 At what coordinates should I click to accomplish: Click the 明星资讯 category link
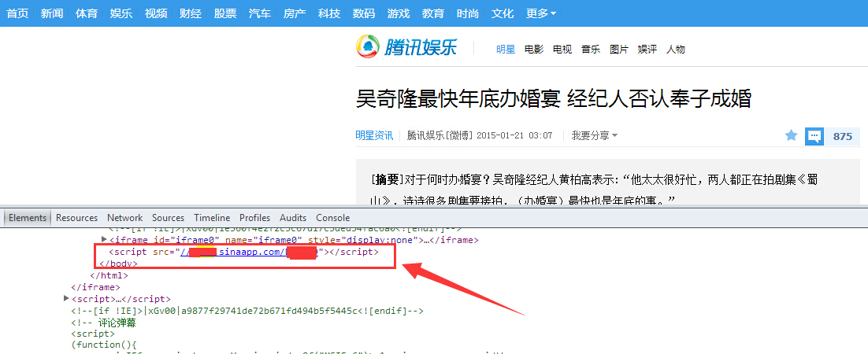[374, 135]
